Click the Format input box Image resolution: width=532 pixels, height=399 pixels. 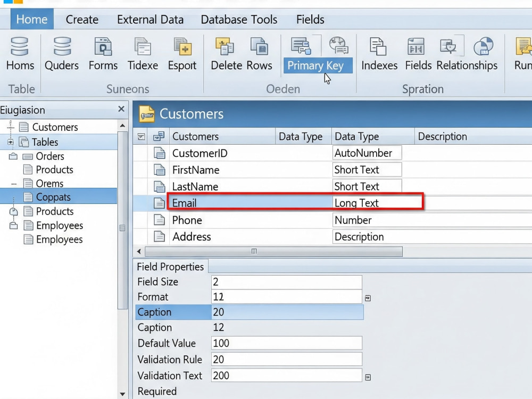coord(286,297)
